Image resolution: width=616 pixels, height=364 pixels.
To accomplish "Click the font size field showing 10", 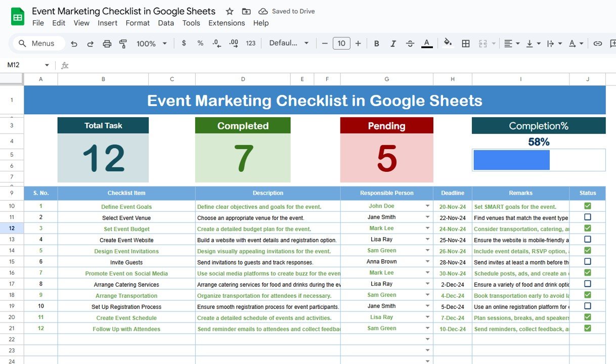I will (x=341, y=43).
